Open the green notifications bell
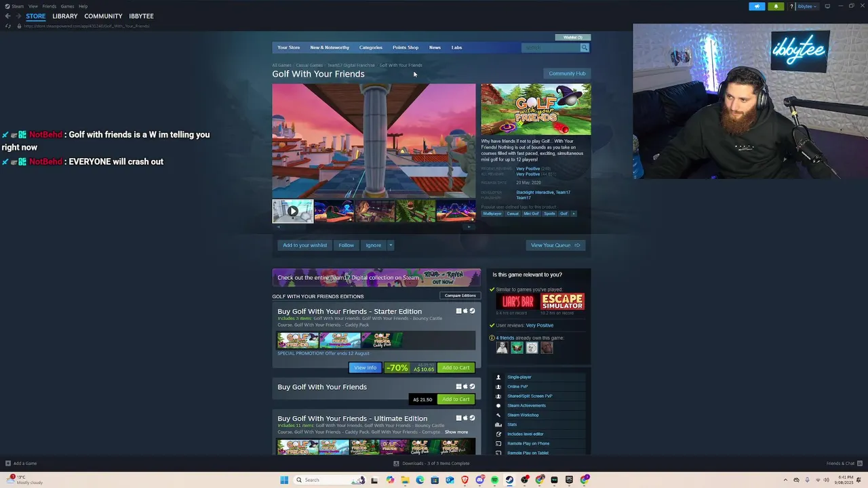The height and width of the screenshot is (488, 868). 776,6
